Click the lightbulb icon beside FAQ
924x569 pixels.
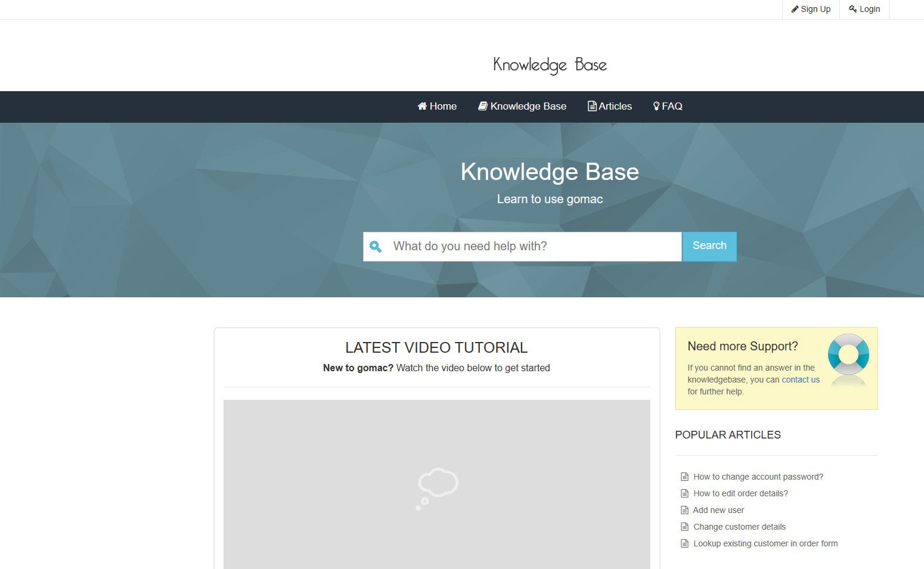click(656, 106)
